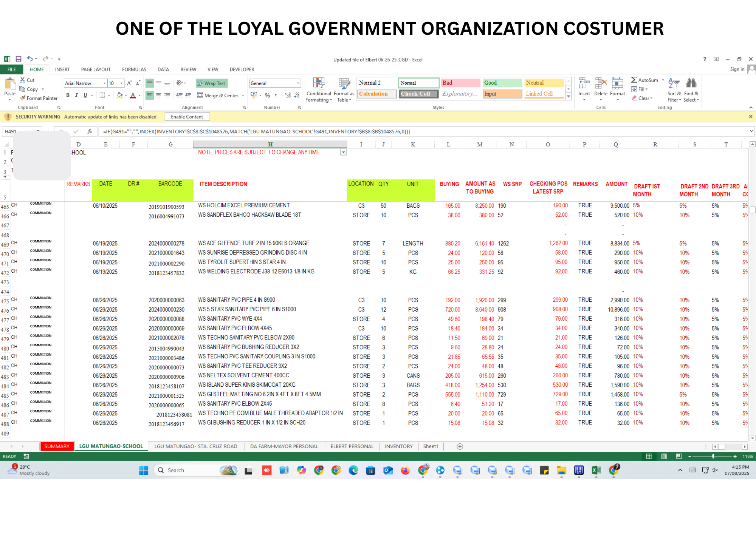
Task: Apply the Check Cell style
Action: [x=419, y=94]
